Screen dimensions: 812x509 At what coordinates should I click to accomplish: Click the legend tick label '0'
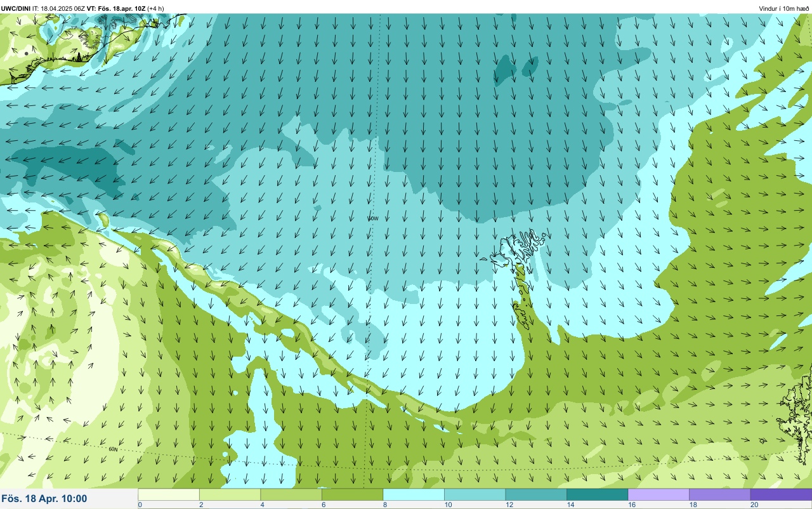[140, 505]
